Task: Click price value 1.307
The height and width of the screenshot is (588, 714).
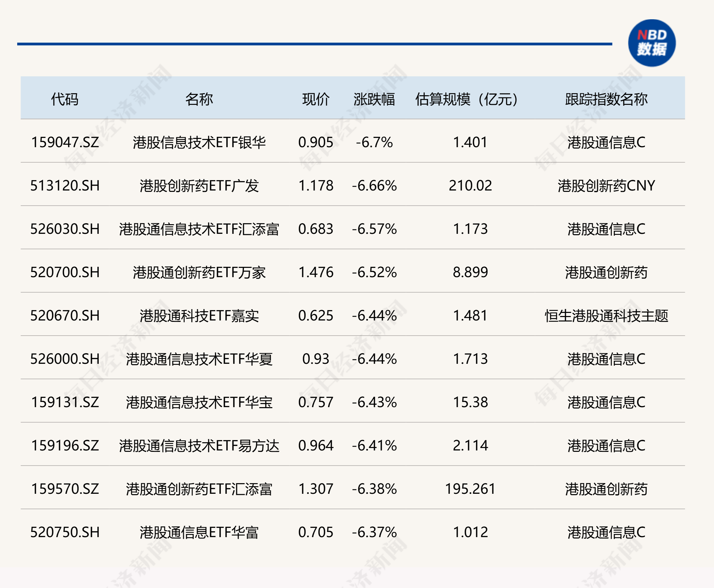Action: (316, 489)
